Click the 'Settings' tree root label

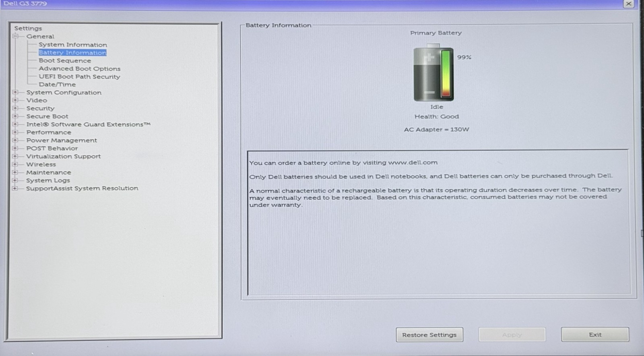click(x=28, y=28)
